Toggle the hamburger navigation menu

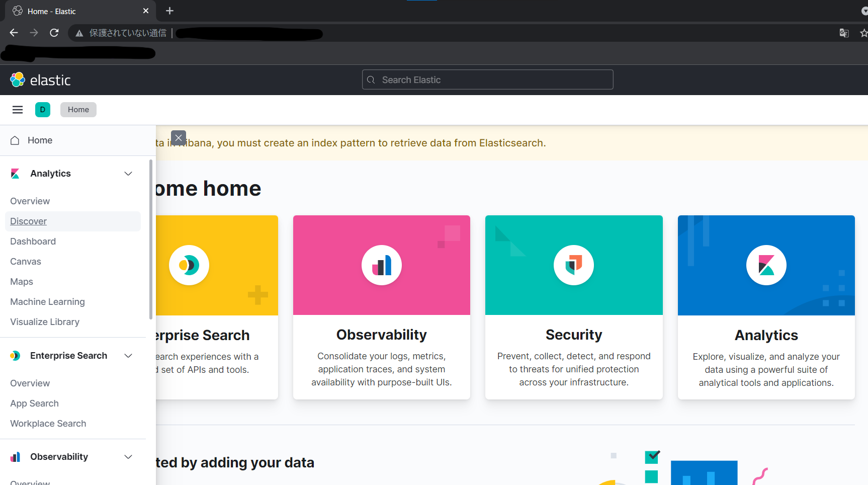click(x=18, y=110)
